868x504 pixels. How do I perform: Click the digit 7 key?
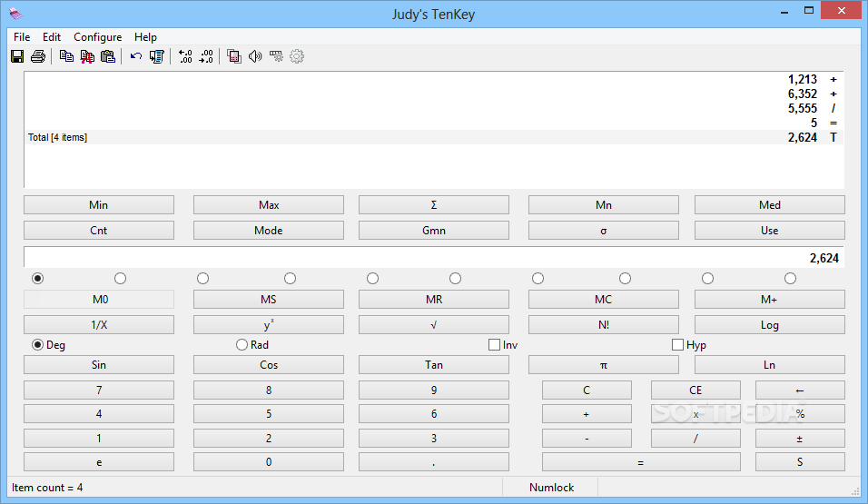tap(99, 390)
